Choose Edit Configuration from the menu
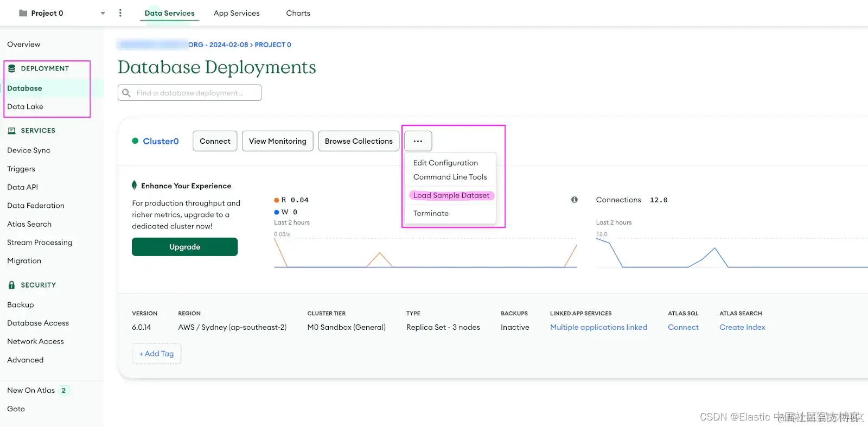Viewport: 868px width, 427px height. 445,163
